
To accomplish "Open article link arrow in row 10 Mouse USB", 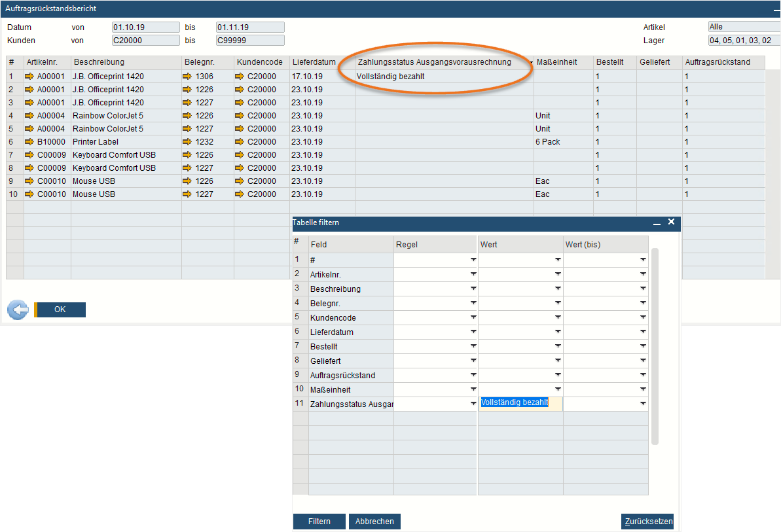I will point(29,194).
